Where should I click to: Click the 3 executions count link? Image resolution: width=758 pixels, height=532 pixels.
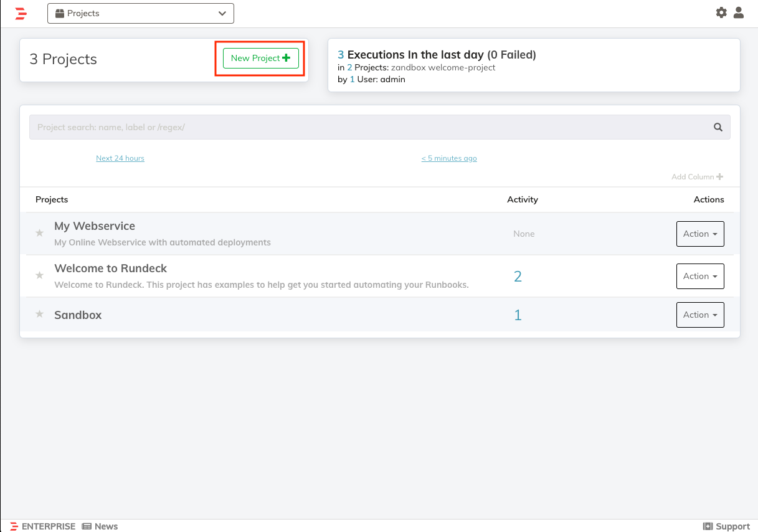[341, 55]
